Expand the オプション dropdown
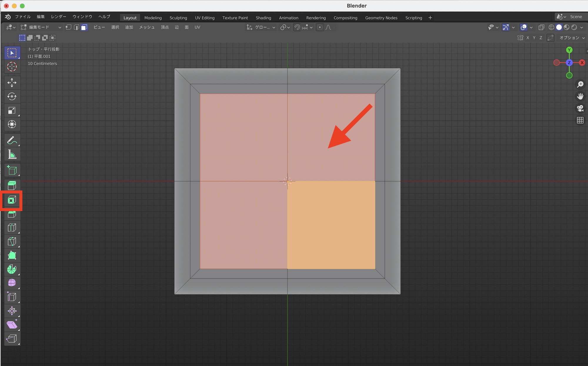Viewport: 588px width, 366px height. point(572,38)
